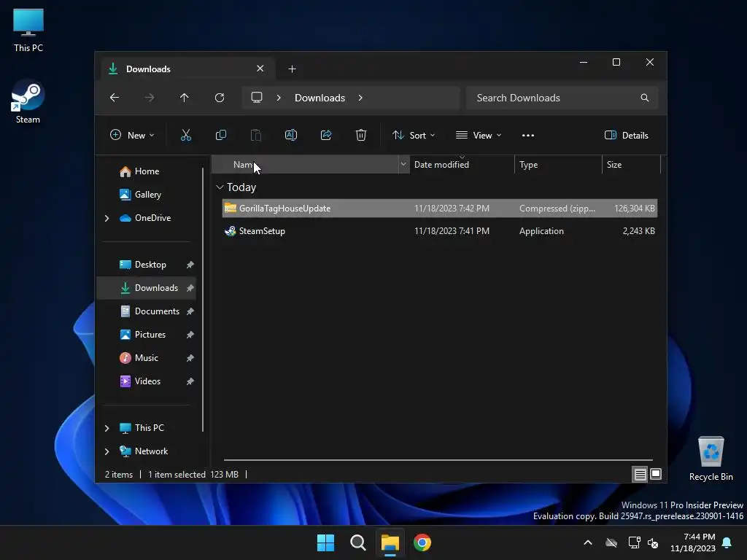Toggle the Details pane
Viewport: 747px width, 560px height.
point(627,135)
